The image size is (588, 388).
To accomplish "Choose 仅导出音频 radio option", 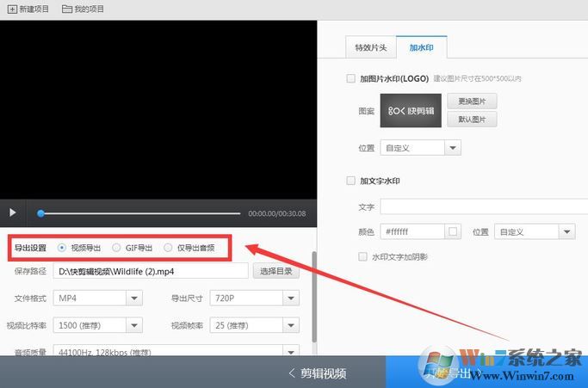I will tap(168, 248).
